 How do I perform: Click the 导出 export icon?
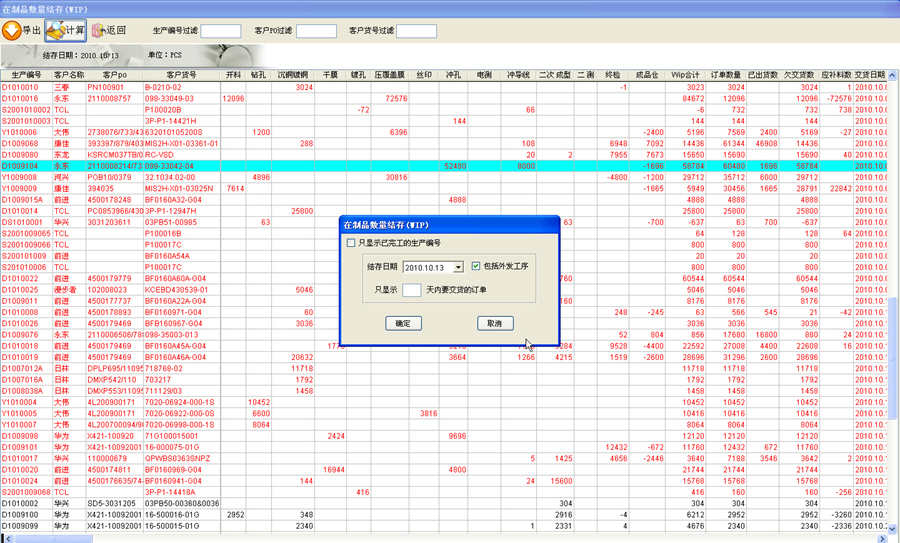(x=11, y=30)
